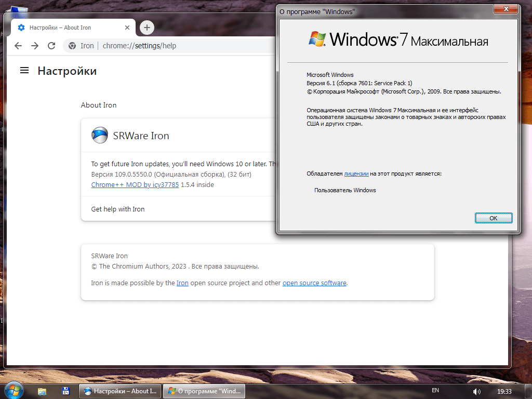Screen dimensions: 532x399
Task: Open the Chrome++ MOD by icy37785 link
Action: pos(135,184)
